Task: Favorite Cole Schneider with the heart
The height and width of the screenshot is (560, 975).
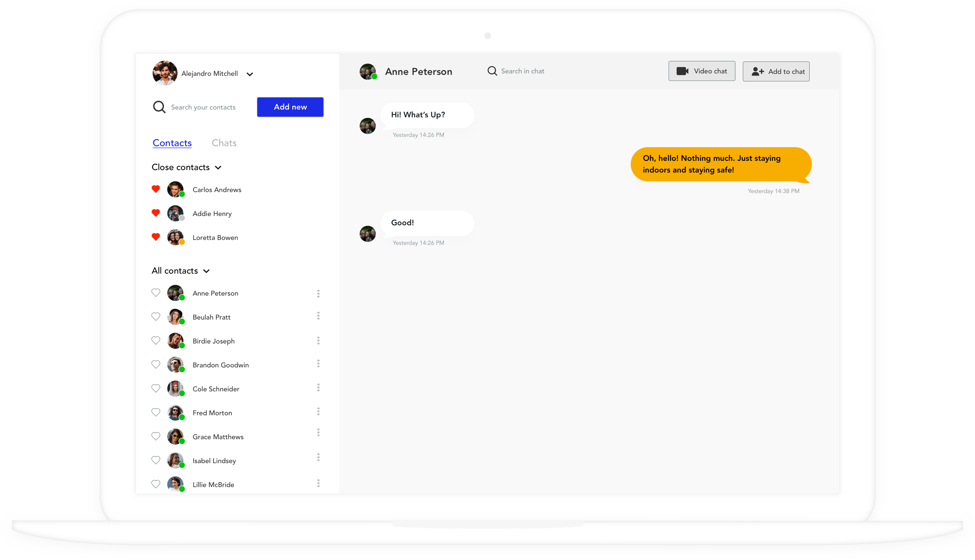Action: [x=156, y=388]
